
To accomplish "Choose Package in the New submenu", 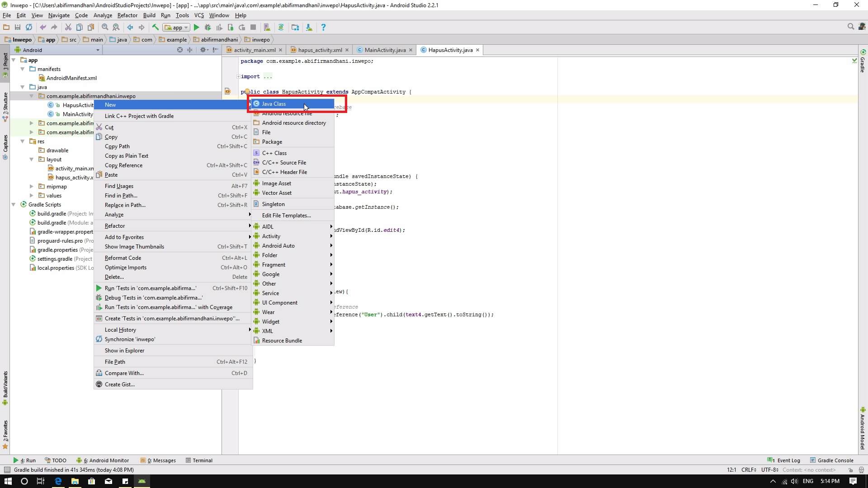I will click(x=272, y=142).
